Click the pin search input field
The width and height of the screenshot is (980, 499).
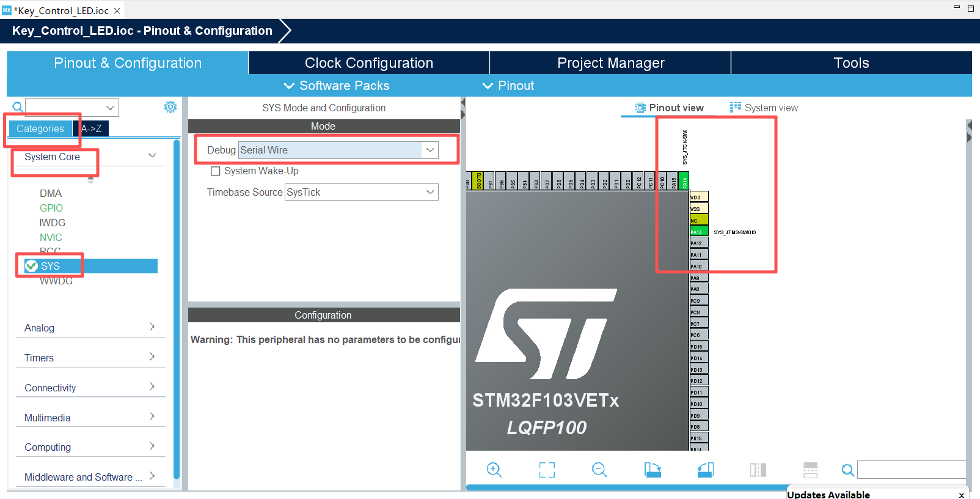(912, 470)
